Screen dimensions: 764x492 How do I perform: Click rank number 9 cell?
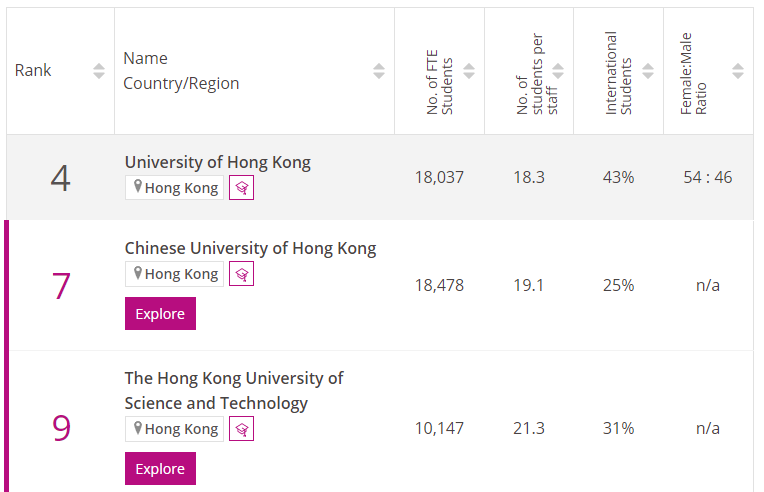(x=61, y=427)
